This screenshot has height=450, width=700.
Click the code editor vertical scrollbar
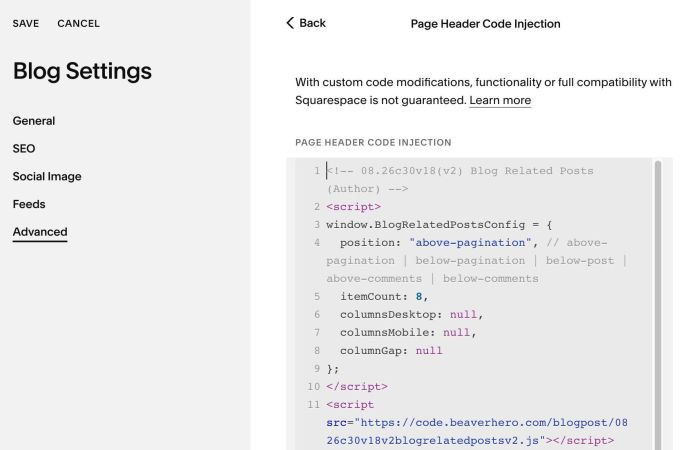pos(658,304)
